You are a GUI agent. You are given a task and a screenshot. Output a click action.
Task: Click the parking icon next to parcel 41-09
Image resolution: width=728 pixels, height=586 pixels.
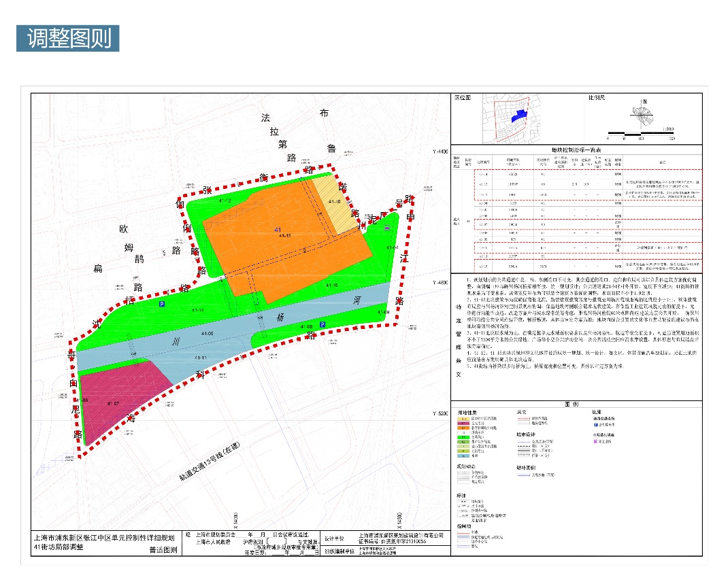click(x=322, y=324)
